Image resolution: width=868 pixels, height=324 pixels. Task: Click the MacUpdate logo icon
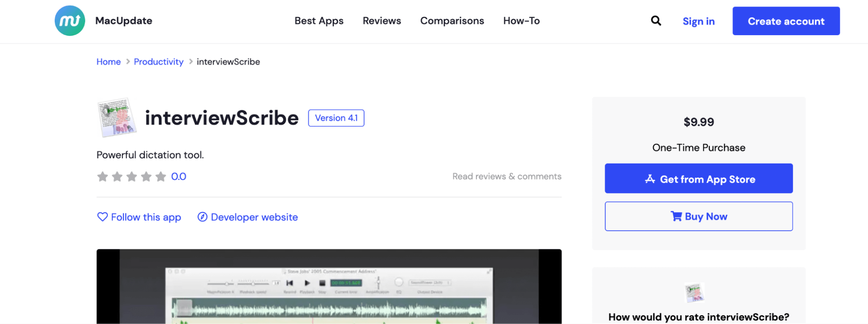coord(70,21)
